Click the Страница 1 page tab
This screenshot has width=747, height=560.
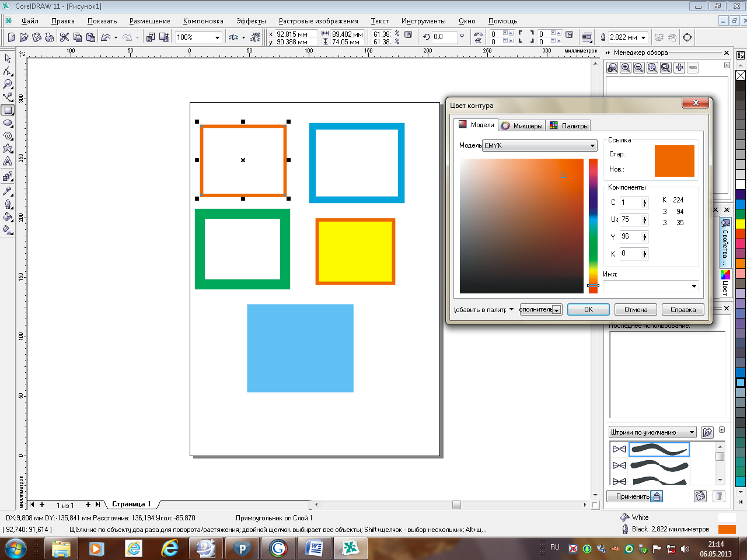tap(131, 504)
